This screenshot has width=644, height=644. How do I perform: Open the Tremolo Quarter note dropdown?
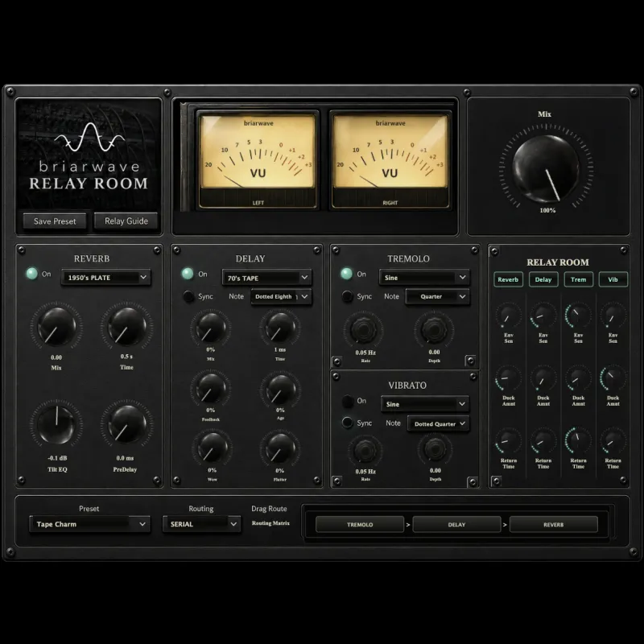[437, 296]
